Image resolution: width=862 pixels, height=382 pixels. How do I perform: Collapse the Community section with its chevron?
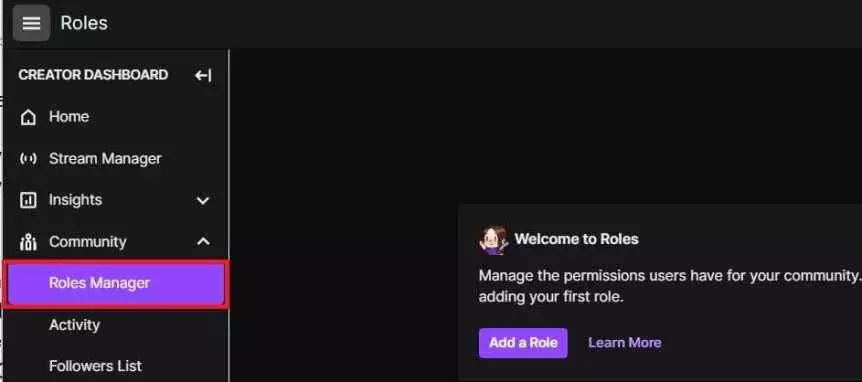pyautogui.click(x=203, y=241)
